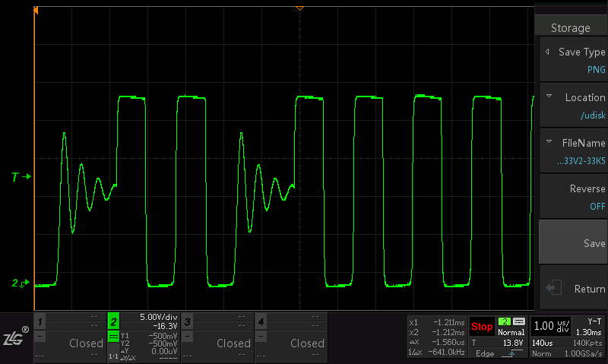Select channel 4 number box
Screen dimensions: 608x364
tap(261, 321)
